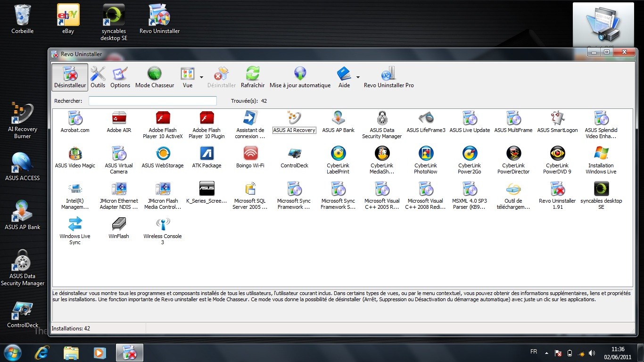The image size is (644, 362).
Task: Select syncables desktop SE in program list
Action: pyautogui.click(x=601, y=196)
